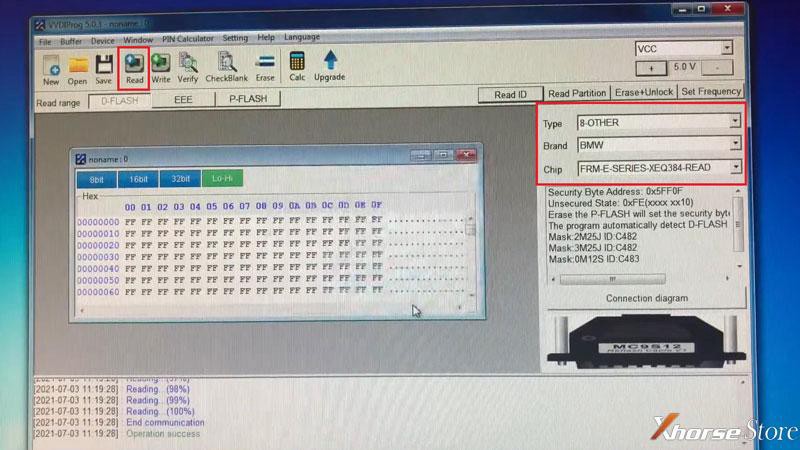Open the Help menu
Screen dimensions: 800x450
click(266, 38)
